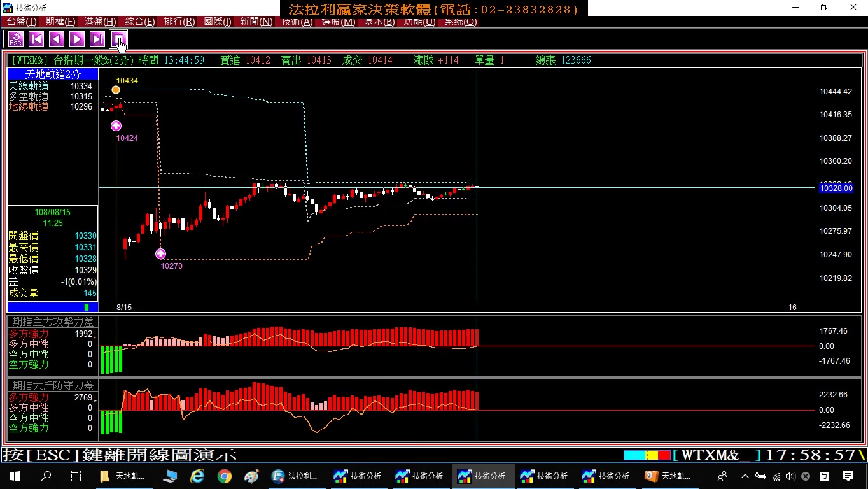
Task: Open the 國際(I) menu
Action: tap(217, 22)
